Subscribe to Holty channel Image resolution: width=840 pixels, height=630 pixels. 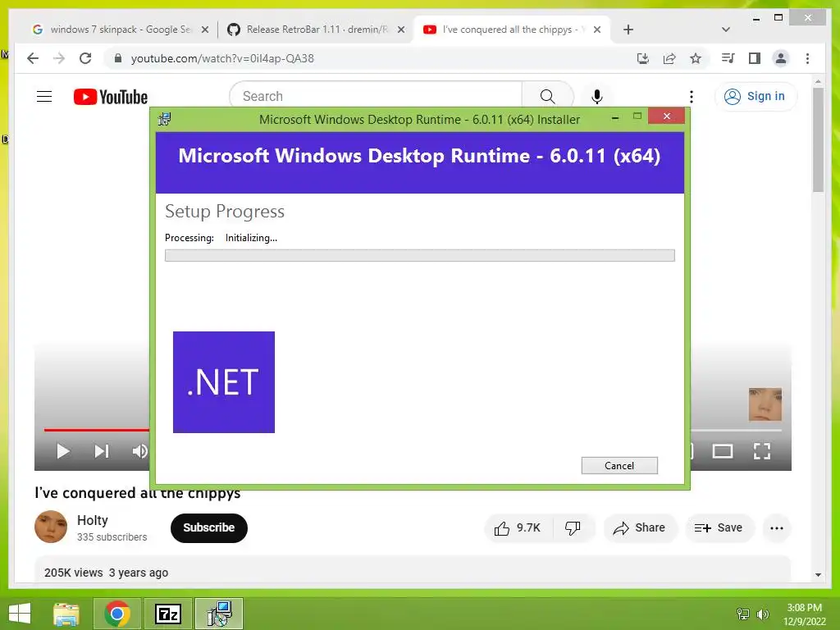tap(209, 527)
